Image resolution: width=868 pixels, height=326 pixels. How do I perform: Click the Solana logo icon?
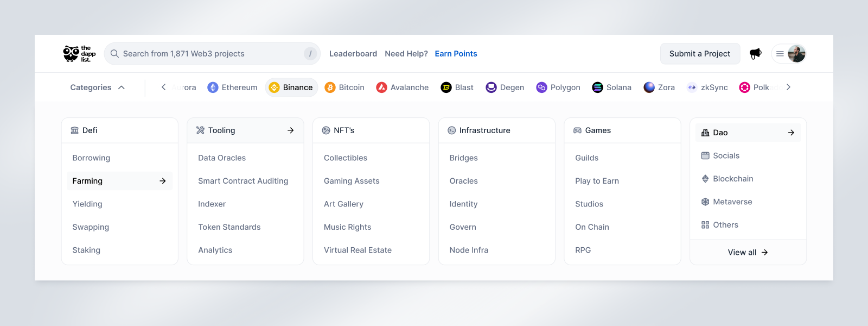(598, 87)
